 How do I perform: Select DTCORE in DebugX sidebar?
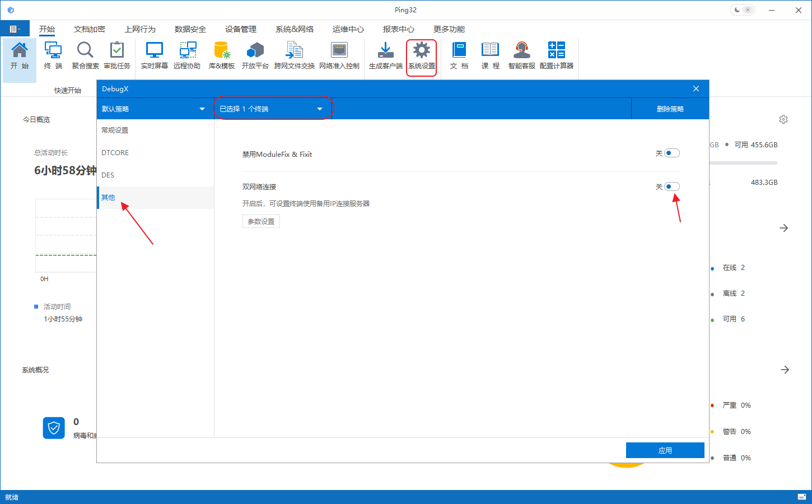156,152
